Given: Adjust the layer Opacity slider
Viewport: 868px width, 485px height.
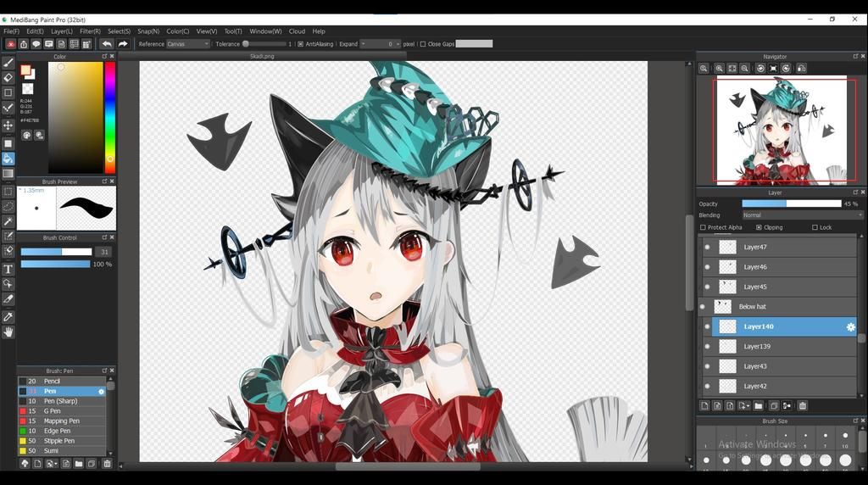Looking at the screenshot, I should coord(792,203).
